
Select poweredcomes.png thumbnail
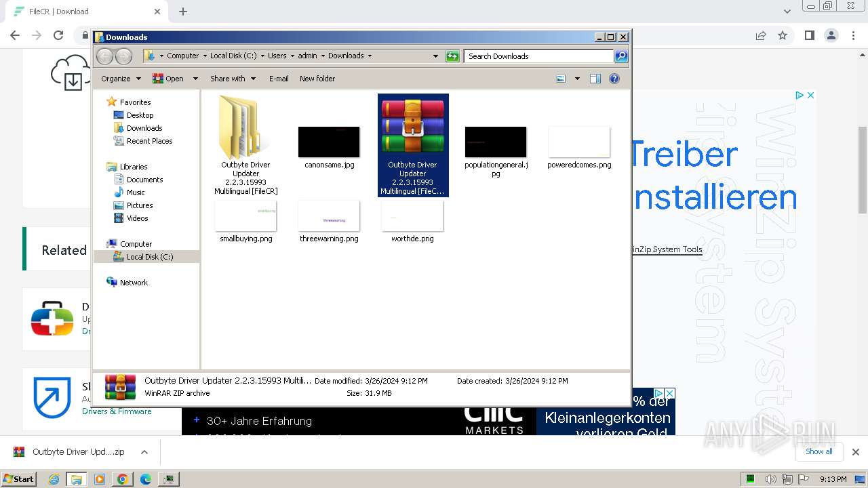(579, 142)
